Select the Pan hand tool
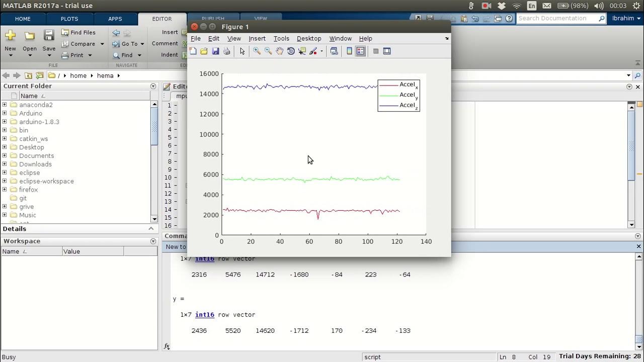This screenshot has width=644, height=362. 279,51
